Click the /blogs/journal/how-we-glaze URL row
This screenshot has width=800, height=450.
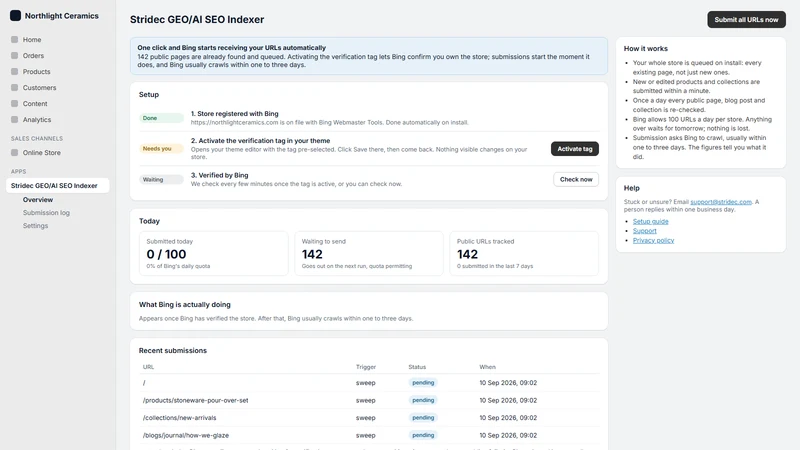(x=369, y=435)
